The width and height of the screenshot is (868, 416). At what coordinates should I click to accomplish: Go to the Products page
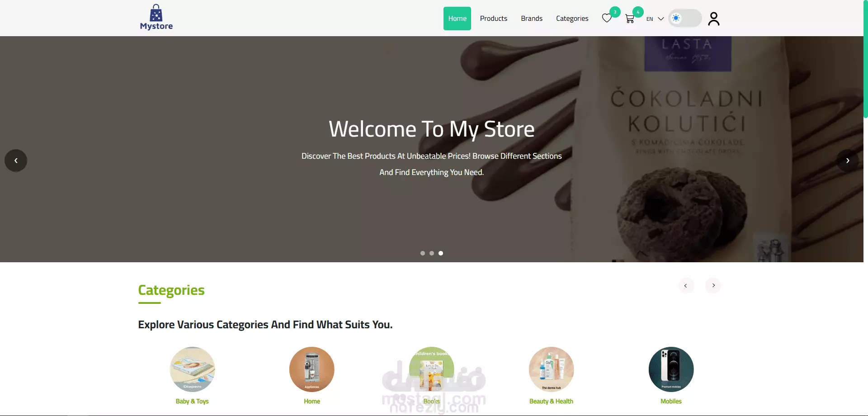coord(494,19)
